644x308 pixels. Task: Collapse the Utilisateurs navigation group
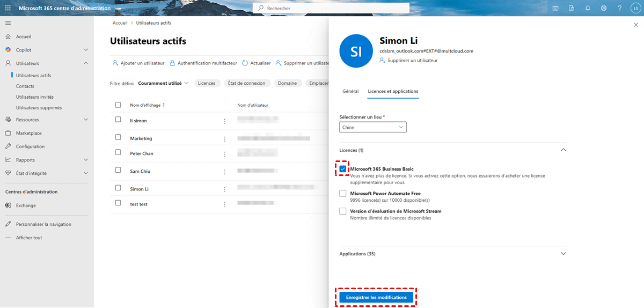86,63
